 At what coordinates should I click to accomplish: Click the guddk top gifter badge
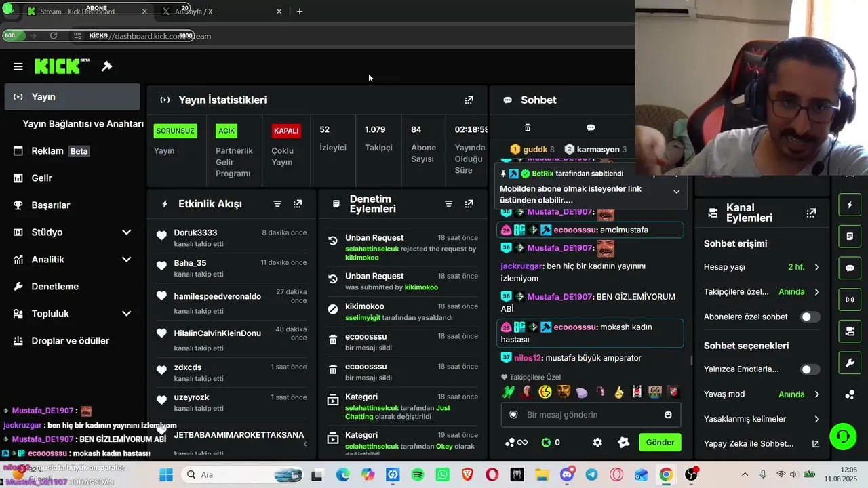532,149
